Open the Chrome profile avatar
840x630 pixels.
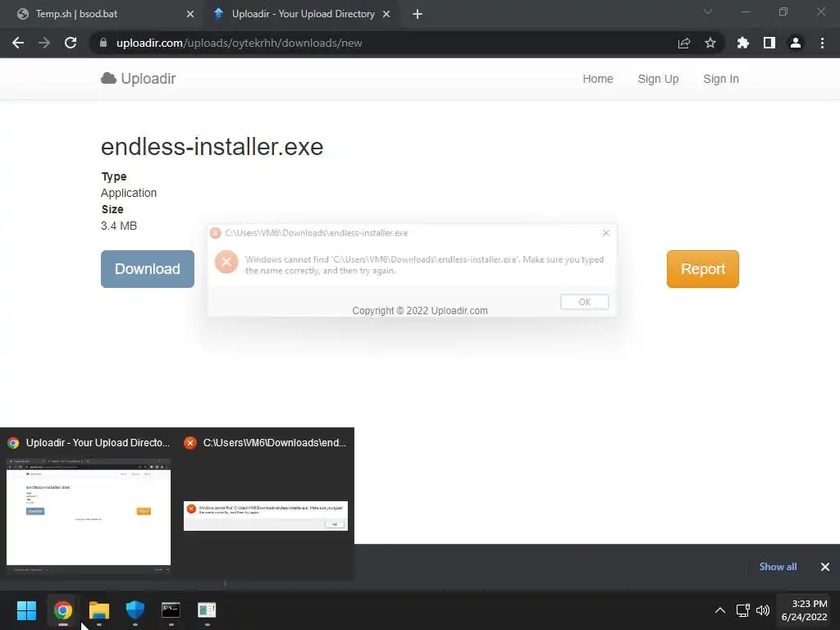(x=796, y=43)
